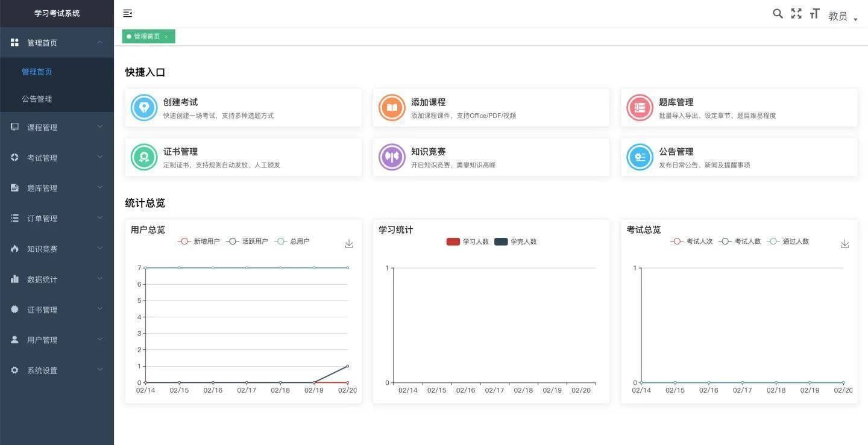The height and width of the screenshot is (445, 868).
Task: Expand 课程管理 with its chevron
Action: pyautogui.click(x=100, y=127)
